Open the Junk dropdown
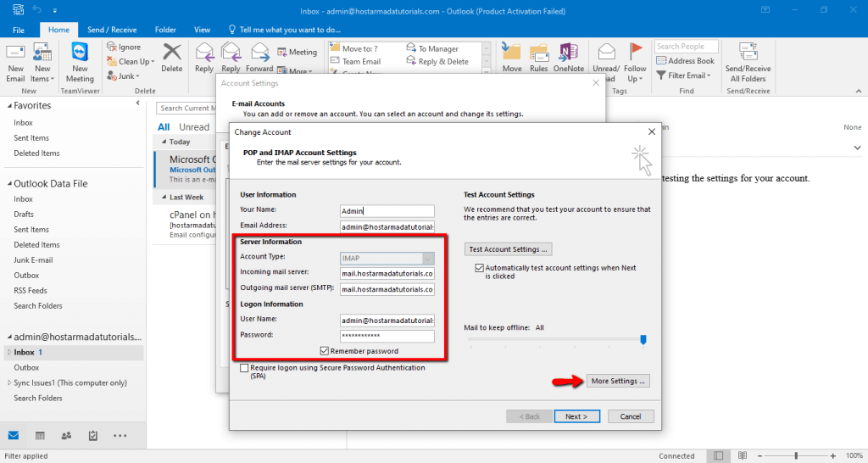 pos(124,75)
